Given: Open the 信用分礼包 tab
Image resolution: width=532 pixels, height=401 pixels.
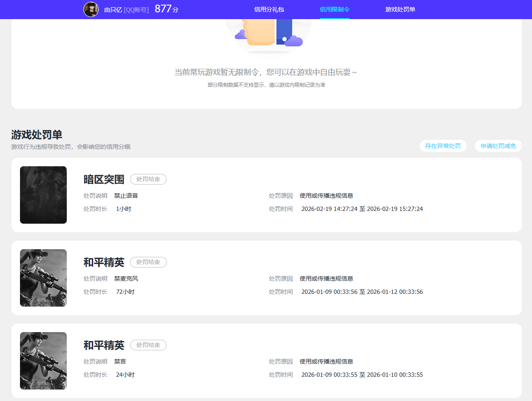Looking at the screenshot, I should point(269,9).
